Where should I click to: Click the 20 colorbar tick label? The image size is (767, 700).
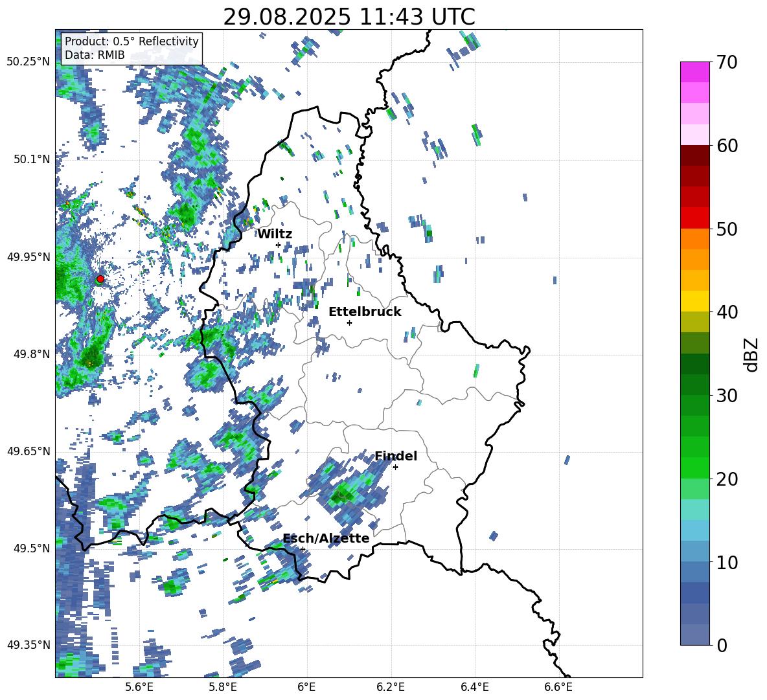(727, 479)
